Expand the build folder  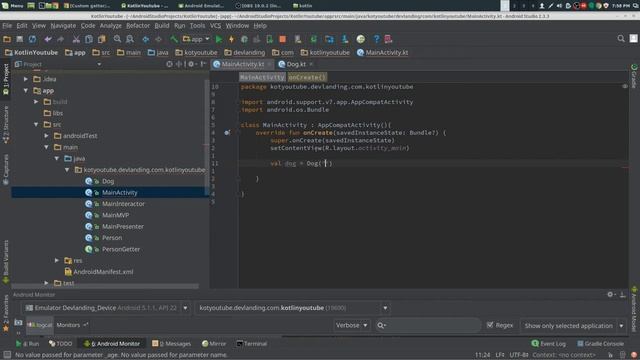(36, 102)
